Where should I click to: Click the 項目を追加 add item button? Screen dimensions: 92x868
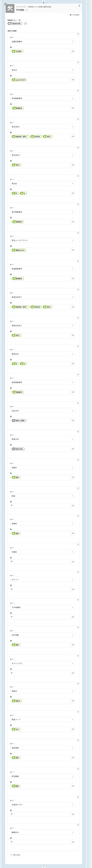coord(15,855)
